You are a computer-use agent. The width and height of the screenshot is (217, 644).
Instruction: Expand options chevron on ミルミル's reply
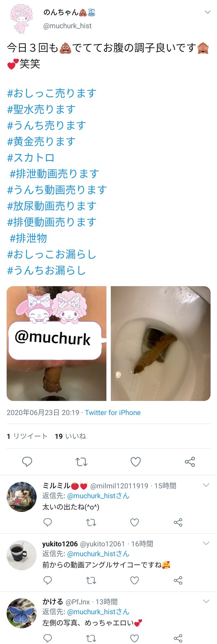tap(206, 485)
